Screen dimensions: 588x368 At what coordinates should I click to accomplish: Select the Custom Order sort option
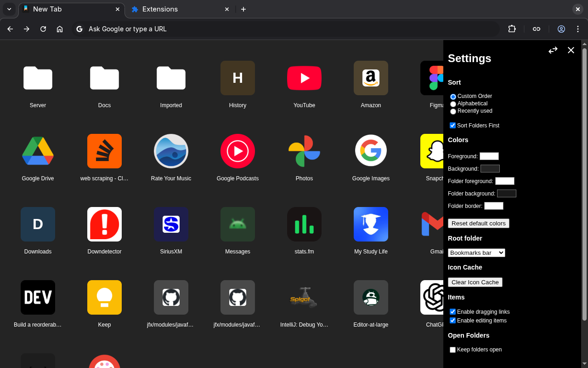tap(453, 97)
